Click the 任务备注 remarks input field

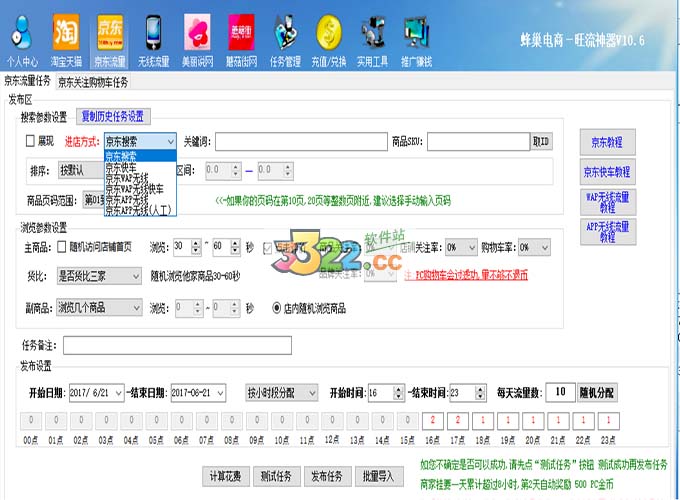pyautogui.click(x=177, y=346)
